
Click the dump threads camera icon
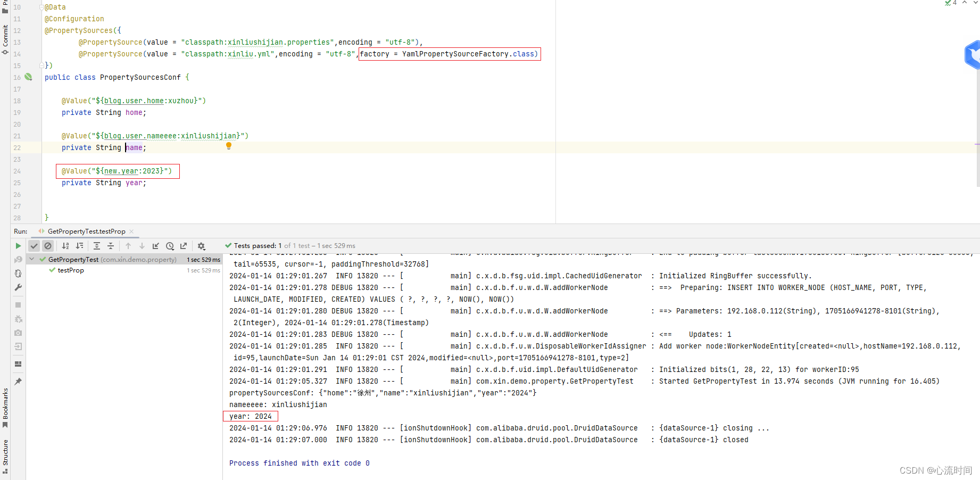(18, 333)
